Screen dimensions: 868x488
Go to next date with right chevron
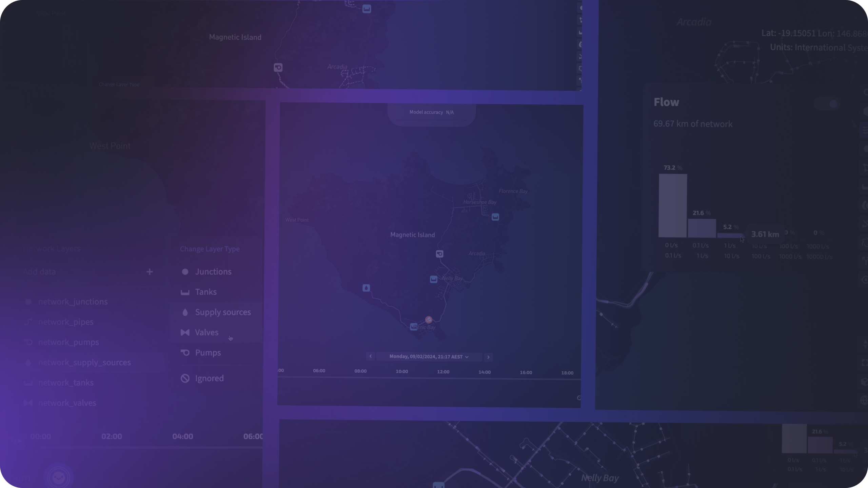coord(488,357)
